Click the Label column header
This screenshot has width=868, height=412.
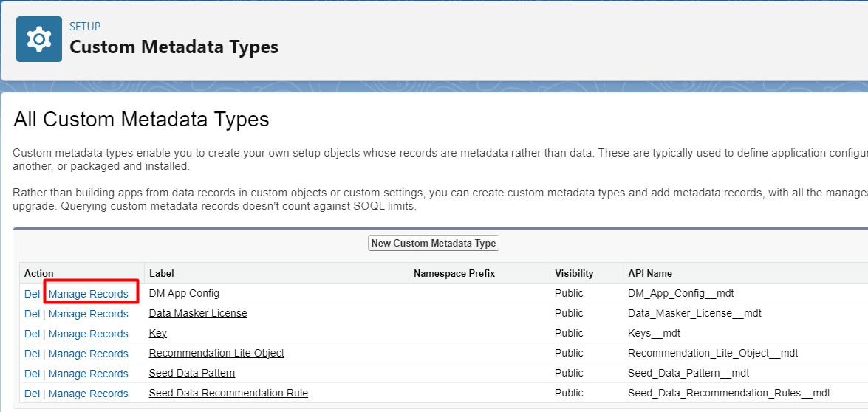pos(162,273)
